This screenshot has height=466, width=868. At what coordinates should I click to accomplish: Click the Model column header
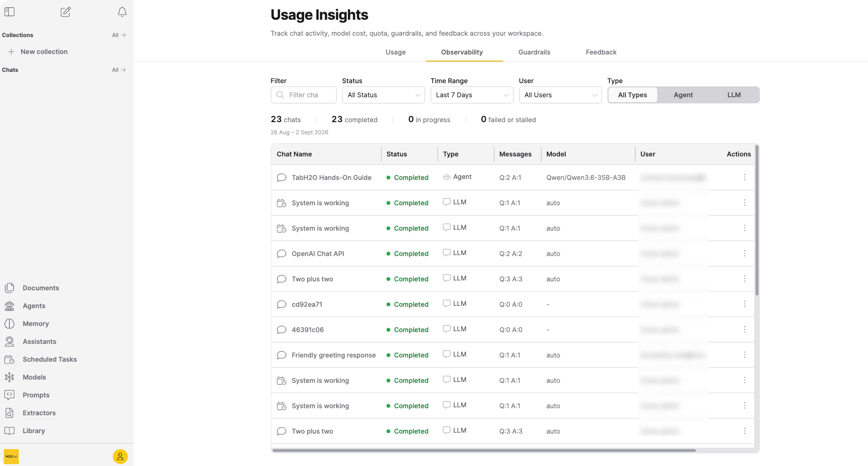point(556,154)
